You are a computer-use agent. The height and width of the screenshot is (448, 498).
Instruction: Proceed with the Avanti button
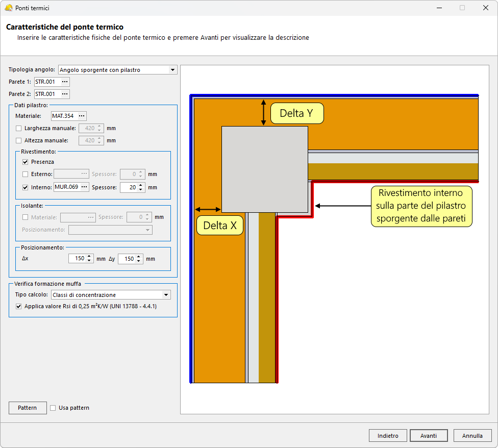pyautogui.click(x=429, y=436)
